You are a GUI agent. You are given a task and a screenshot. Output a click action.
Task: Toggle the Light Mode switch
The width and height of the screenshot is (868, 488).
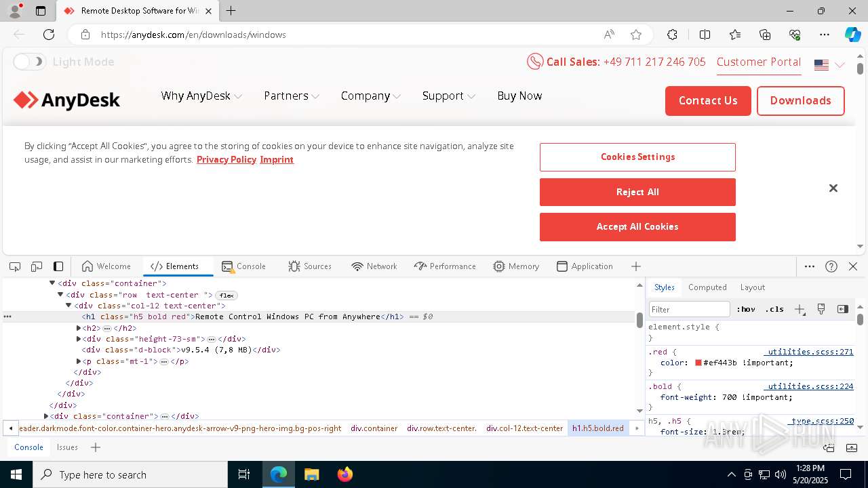(x=30, y=62)
